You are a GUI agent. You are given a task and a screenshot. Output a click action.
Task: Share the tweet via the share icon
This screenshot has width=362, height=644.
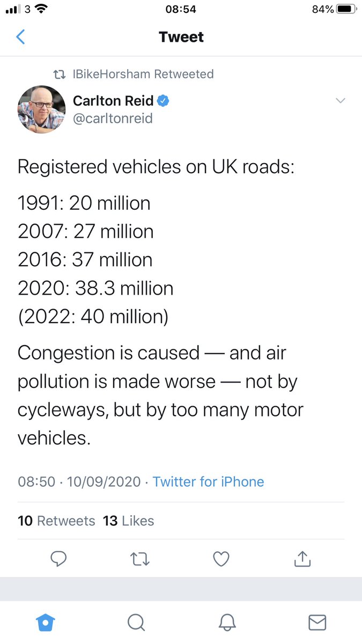coord(302,559)
